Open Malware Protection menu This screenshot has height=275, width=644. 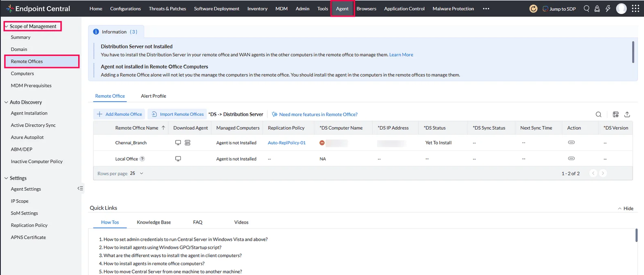453,9
